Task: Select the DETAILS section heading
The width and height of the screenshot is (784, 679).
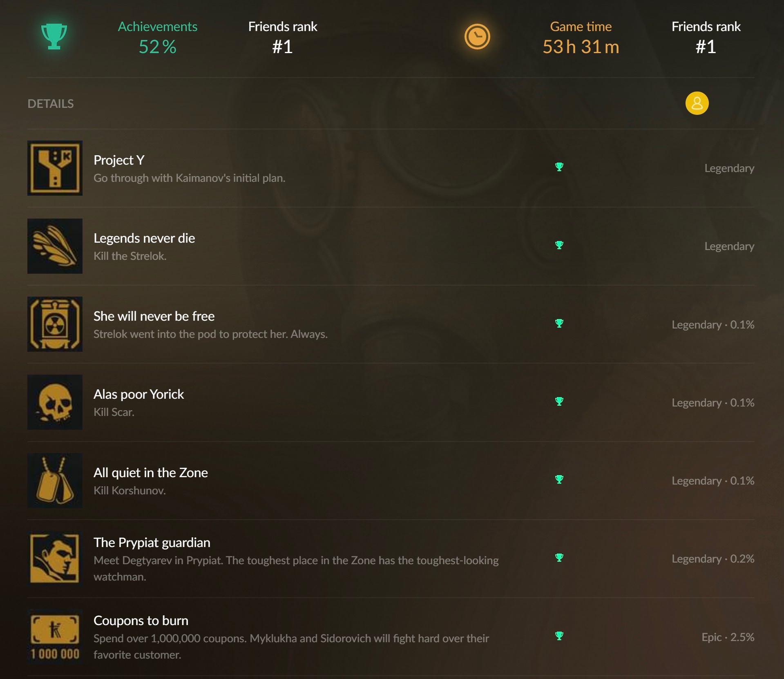Action: [x=51, y=104]
